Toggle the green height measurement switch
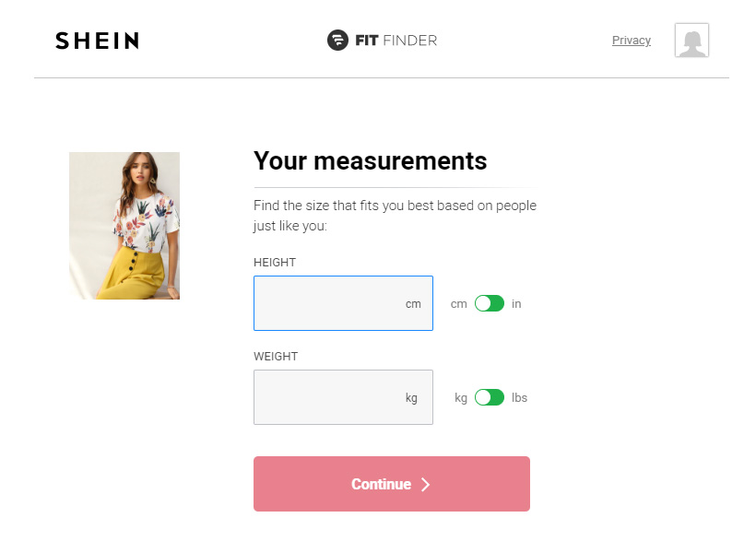The width and height of the screenshot is (756, 553). (490, 303)
